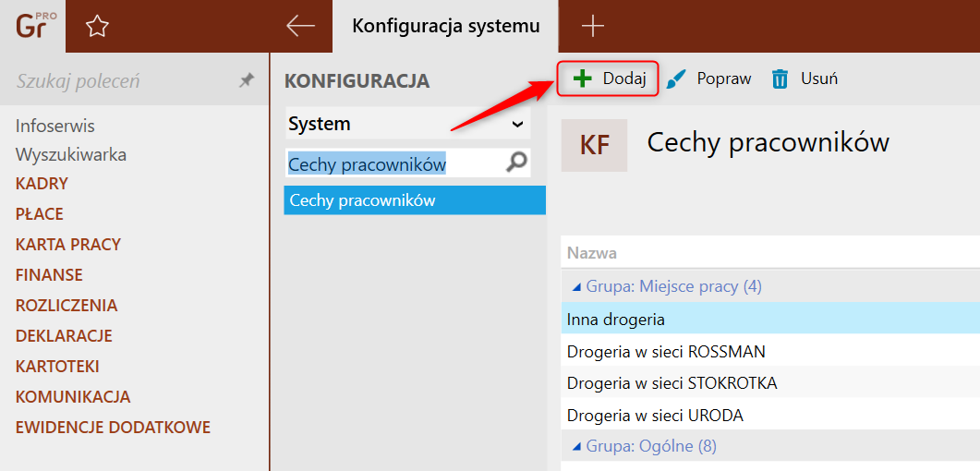This screenshot has width=980, height=471.
Task: Select Cechy pracowników in configuration list
Action: [414, 200]
